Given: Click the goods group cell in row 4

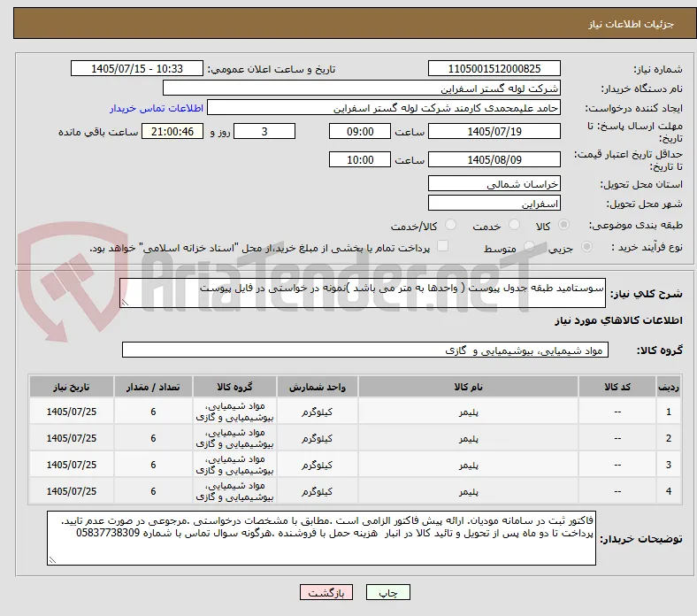Looking at the screenshot, I should coord(234,491).
